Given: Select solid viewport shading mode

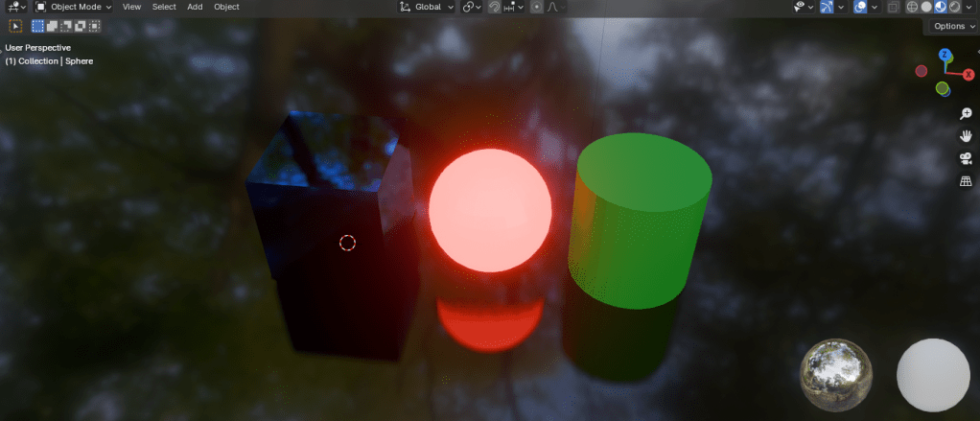Looking at the screenshot, I should click(926, 7).
